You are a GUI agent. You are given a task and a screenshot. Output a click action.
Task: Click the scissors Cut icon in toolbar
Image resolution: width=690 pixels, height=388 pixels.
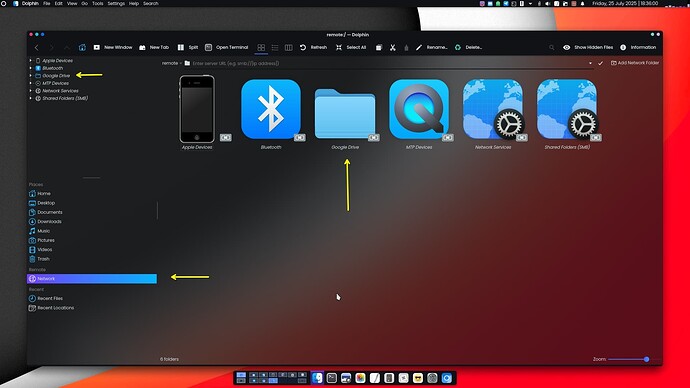393,48
